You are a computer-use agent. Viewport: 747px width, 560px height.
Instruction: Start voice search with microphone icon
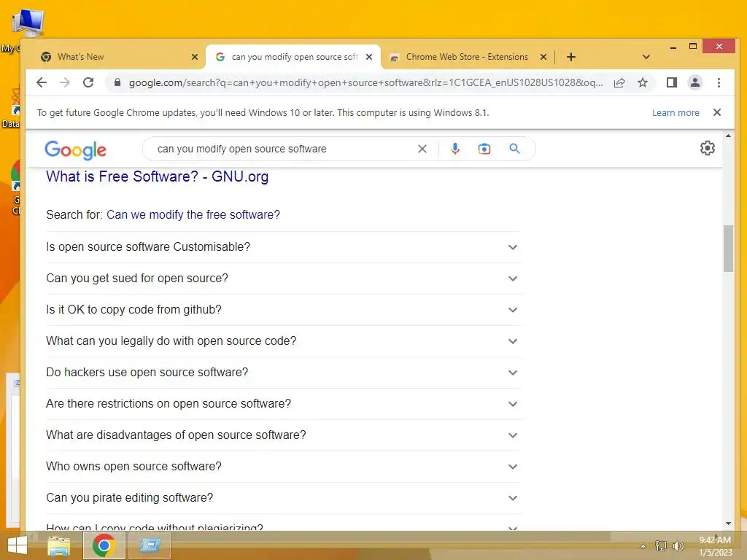[x=455, y=149]
